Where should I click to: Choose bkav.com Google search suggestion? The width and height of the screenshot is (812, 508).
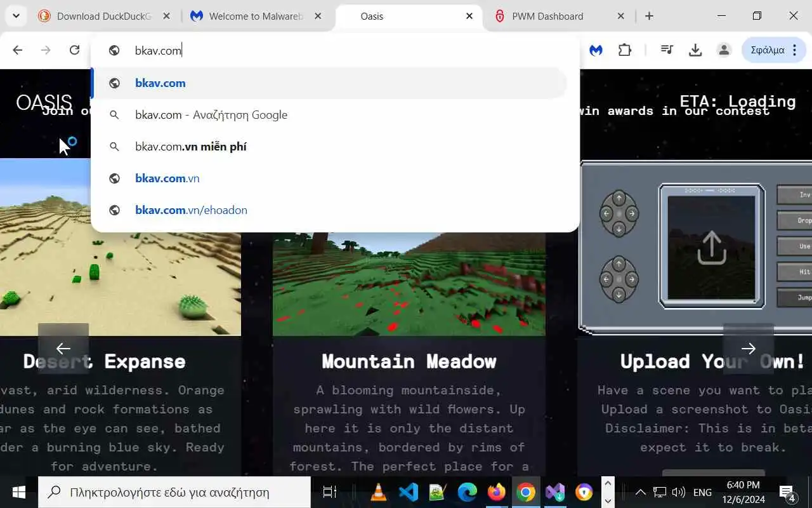tap(329, 115)
